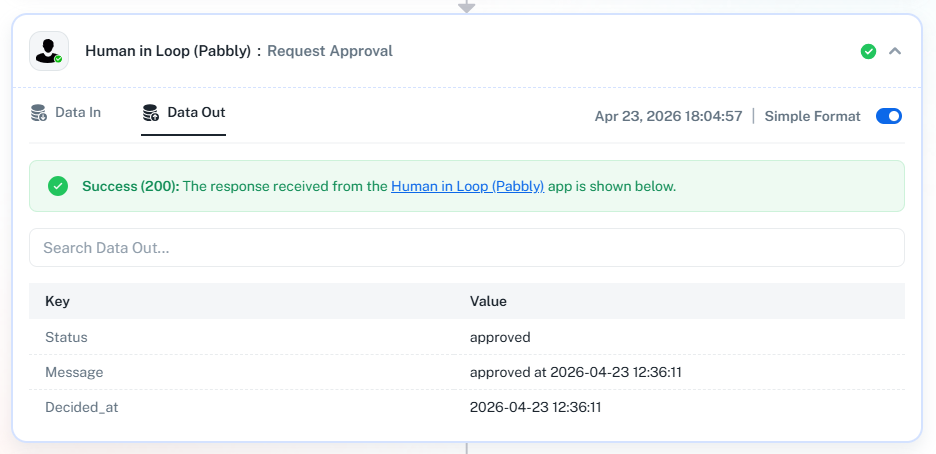This screenshot has width=936, height=454.
Task: Click the Data Out database icon
Action: tap(151, 113)
